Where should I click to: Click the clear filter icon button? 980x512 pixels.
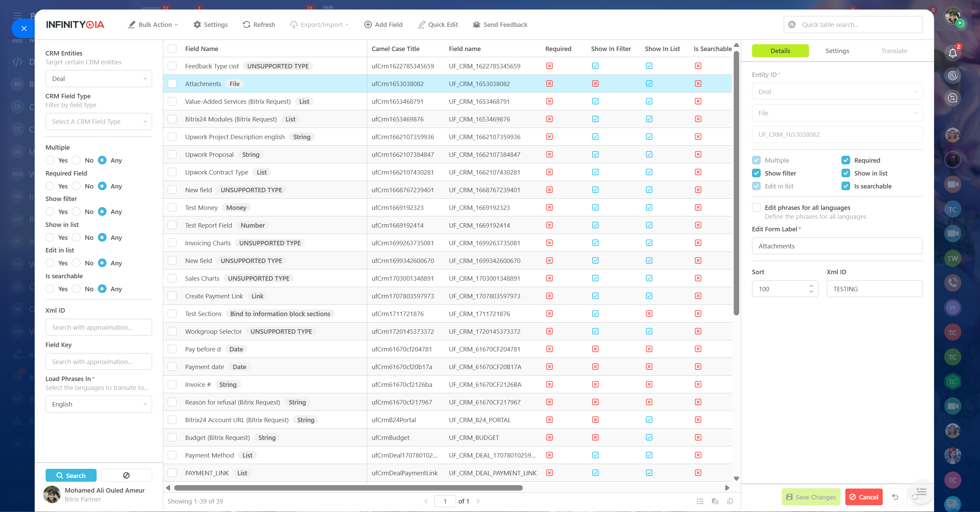coord(126,476)
